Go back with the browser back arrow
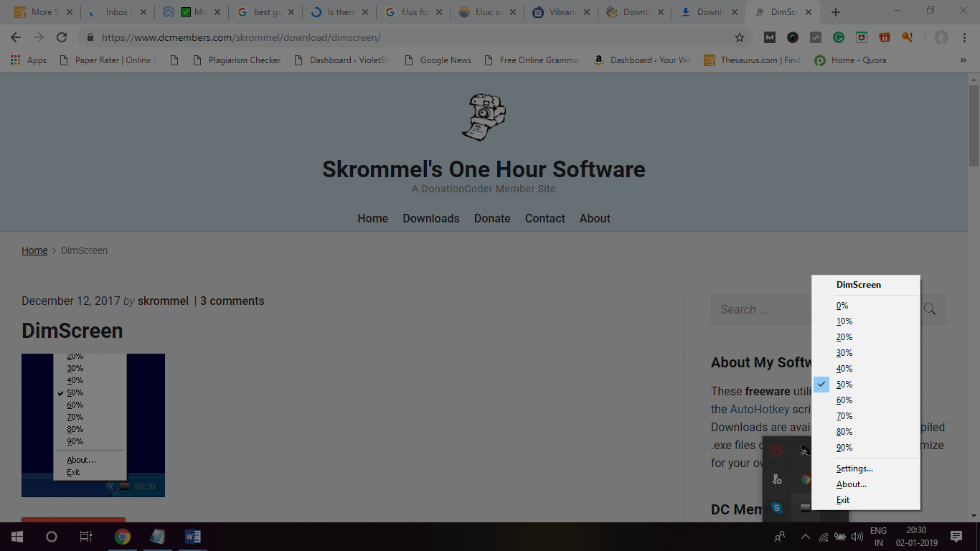Image resolution: width=980 pixels, height=551 pixels. [x=16, y=37]
